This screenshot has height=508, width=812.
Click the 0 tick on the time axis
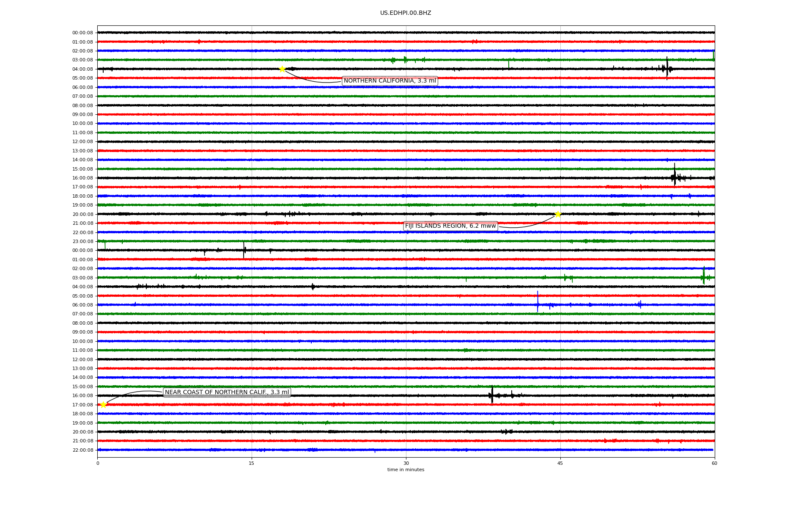[x=98, y=463]
